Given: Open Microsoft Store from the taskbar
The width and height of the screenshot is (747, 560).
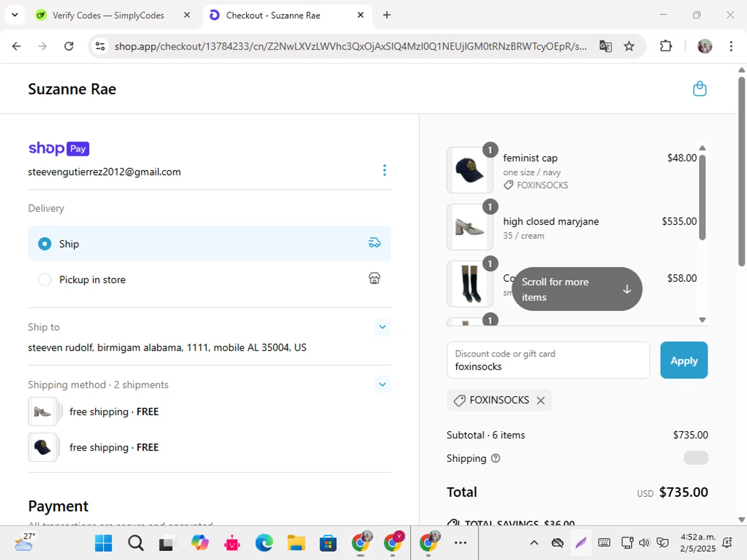Looking at the screenshot, I should tap(328, 543).
